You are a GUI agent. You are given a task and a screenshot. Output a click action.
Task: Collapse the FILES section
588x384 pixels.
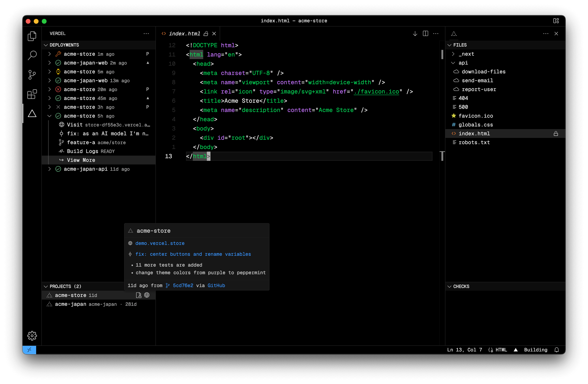(x=449, y=45)
